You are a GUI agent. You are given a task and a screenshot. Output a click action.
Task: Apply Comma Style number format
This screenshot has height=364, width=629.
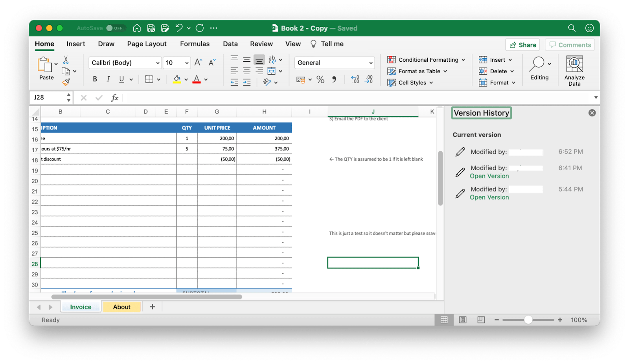(x=334, y=79)
